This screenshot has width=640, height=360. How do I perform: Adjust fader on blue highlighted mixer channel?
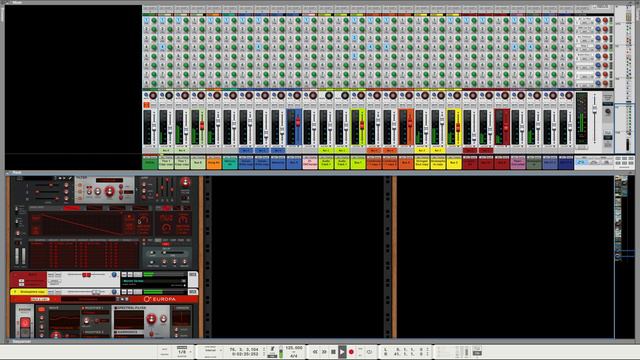point(298,122)
